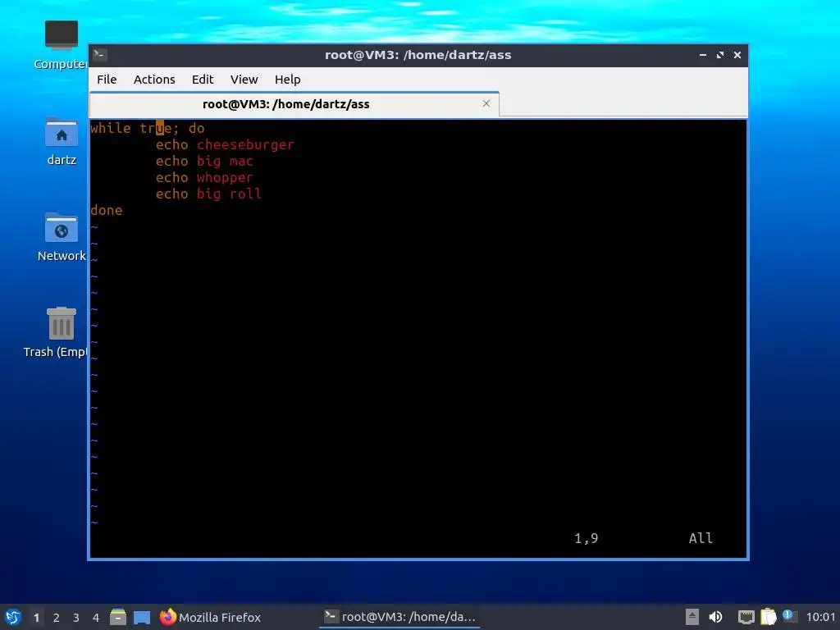Open the Help menu

pos(287,80)
